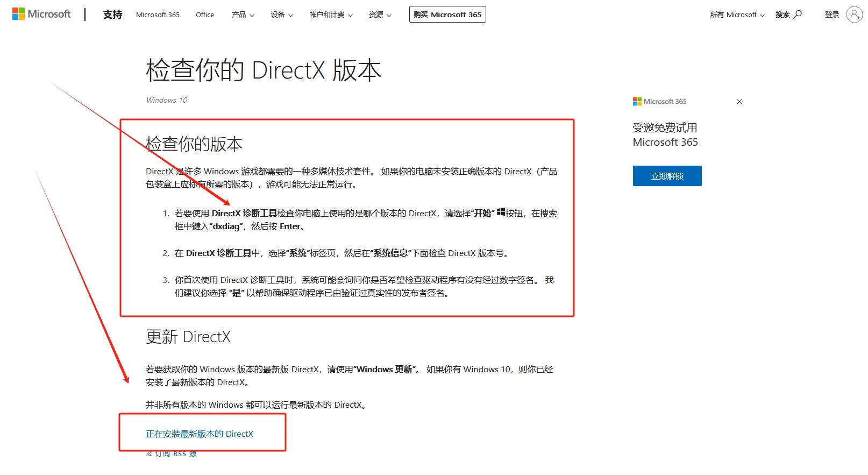Open the 资源 dropdown menu
The image size is (868, 475).
click(380, 15)
